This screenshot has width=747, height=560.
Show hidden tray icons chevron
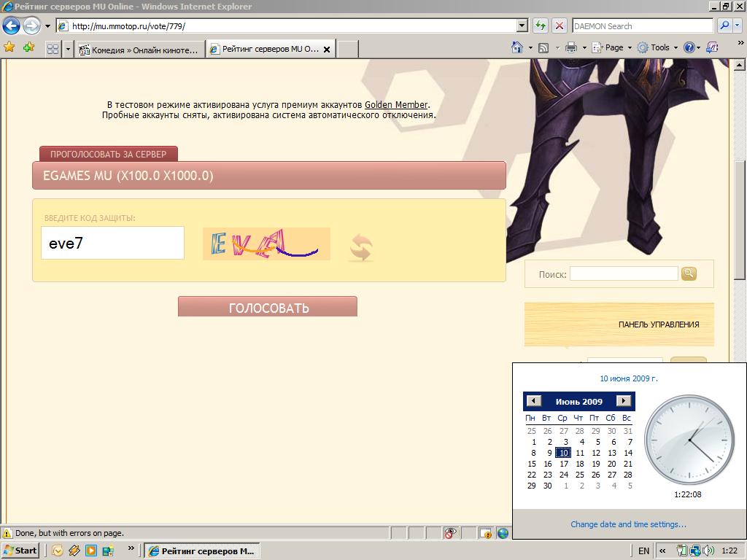coord(662,551)
